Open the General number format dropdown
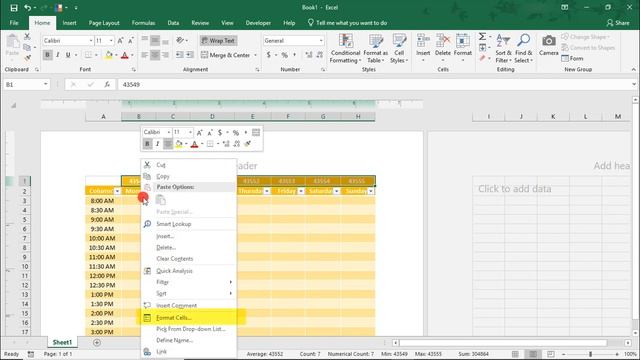Viewport: 640px width, 360px height. tap(321, 41)
